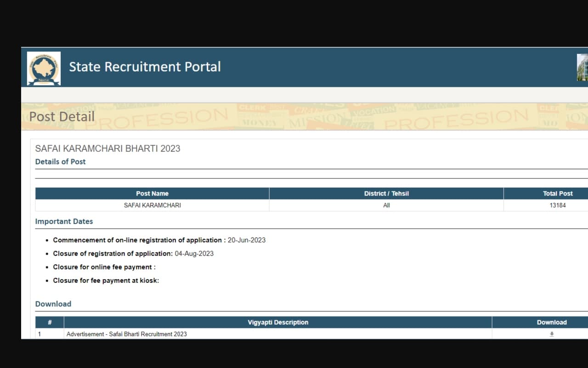
Task: Download the Safai Bharti advertisement file
Action: click(551, 334)
